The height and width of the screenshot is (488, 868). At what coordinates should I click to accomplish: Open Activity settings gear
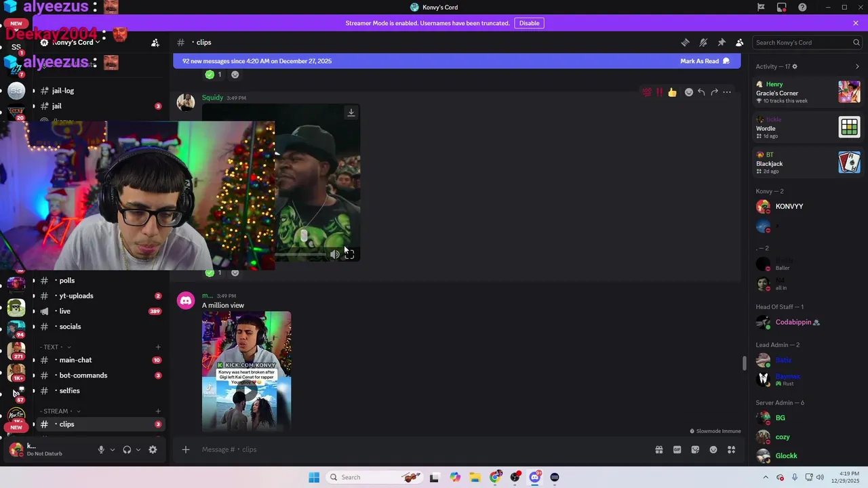click(795, 66)
